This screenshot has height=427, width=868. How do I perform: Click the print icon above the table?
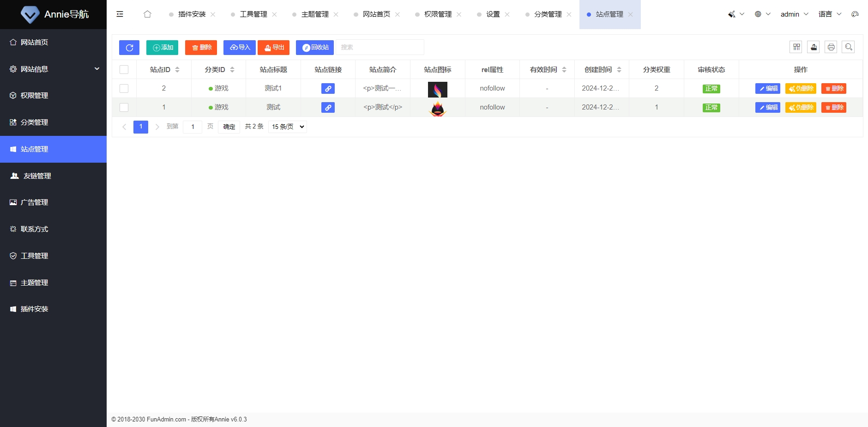click(x=831, y=47)
